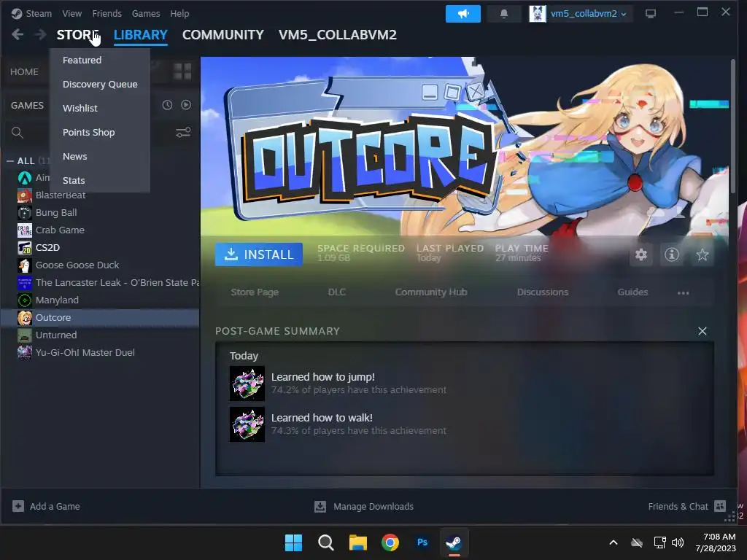Open the Outcore DLC link
The height and width of the screenshot is (560, 747).
click(x=337, y=292)
